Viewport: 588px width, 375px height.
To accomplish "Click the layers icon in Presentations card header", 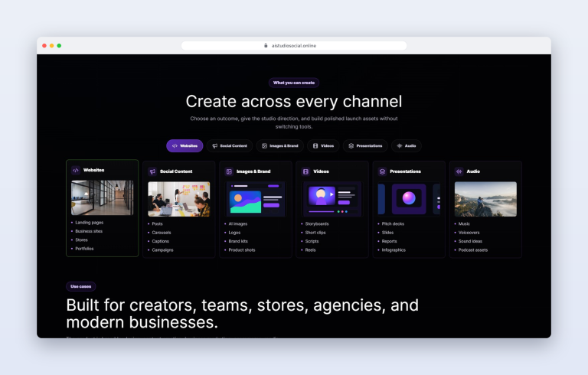I will pos(382,171).
